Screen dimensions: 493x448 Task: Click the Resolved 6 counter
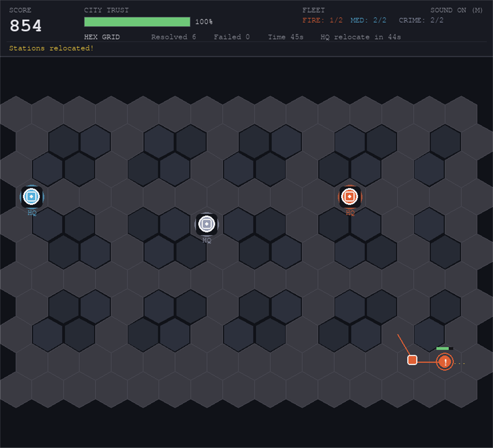173,37
